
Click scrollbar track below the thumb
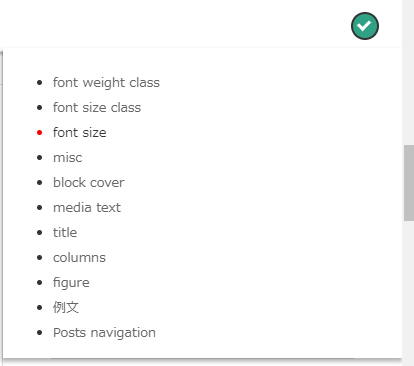pos(409,293)
